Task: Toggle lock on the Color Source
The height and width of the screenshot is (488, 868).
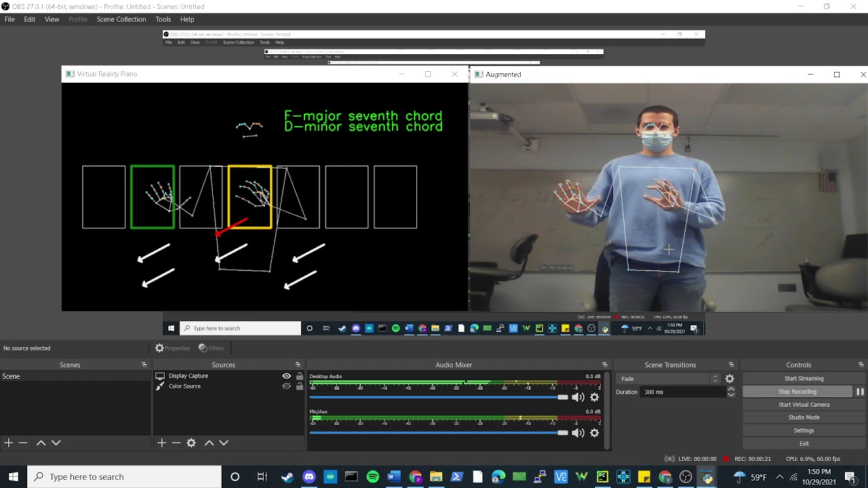Action: pos(299,386)
